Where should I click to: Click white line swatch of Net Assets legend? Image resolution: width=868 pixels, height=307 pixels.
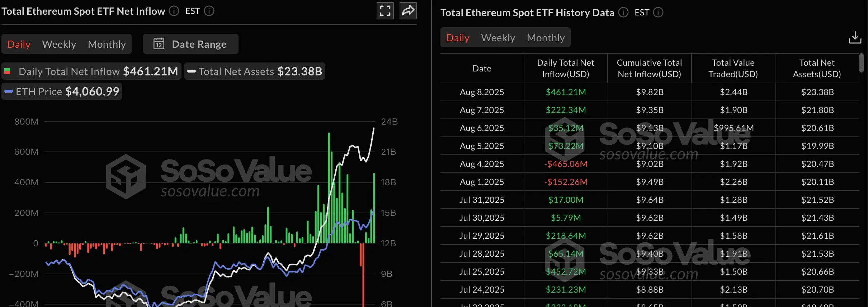click(x=192, y=71)
